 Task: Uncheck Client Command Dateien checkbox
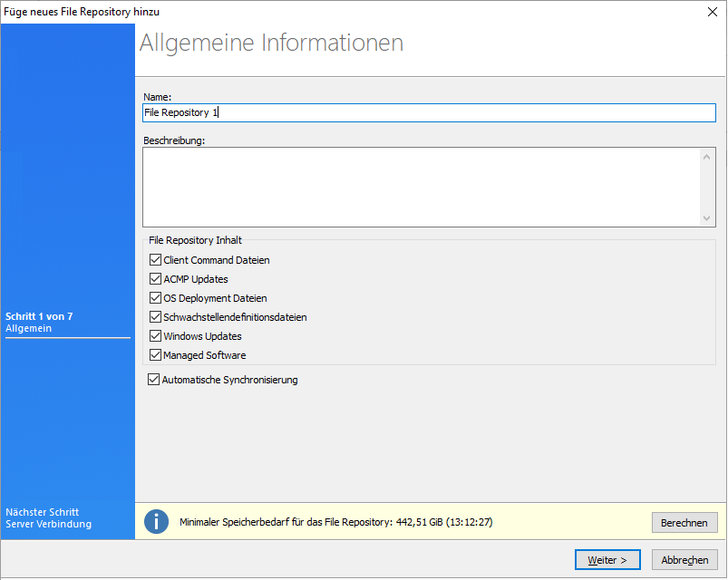155,260
